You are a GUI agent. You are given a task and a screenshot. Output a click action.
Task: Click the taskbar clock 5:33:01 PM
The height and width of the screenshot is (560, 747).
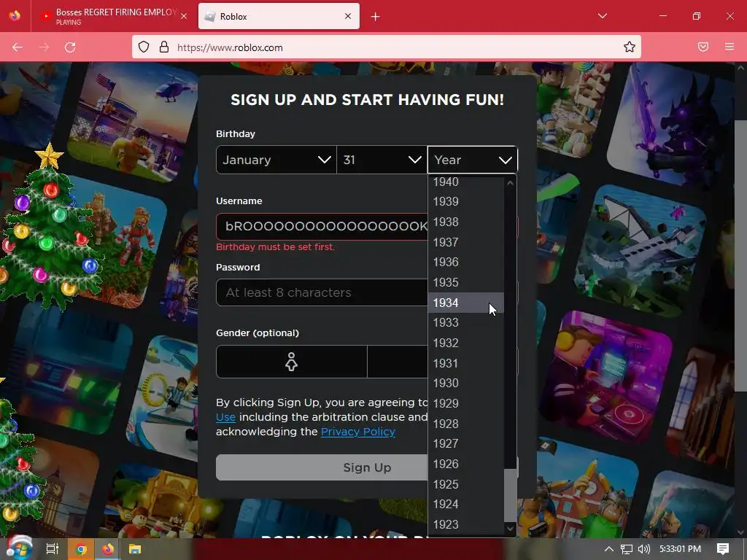[x=681, y=549]
